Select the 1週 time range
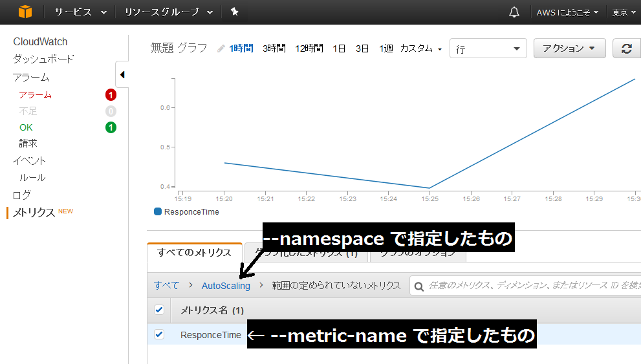 pyautogui.click(x=386, y=48)
